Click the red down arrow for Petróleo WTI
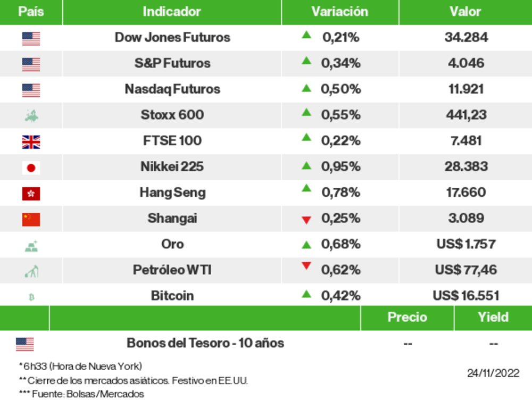 [306, 266]
